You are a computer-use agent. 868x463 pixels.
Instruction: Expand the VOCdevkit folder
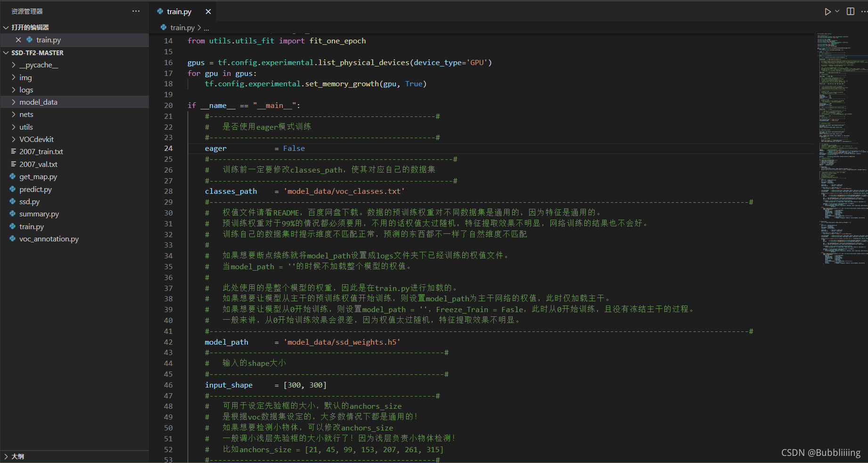pos(14,139)
